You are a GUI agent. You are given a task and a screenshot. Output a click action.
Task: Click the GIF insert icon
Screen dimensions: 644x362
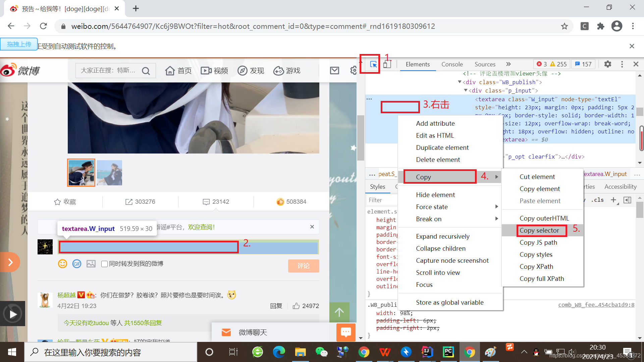point(77,264)
